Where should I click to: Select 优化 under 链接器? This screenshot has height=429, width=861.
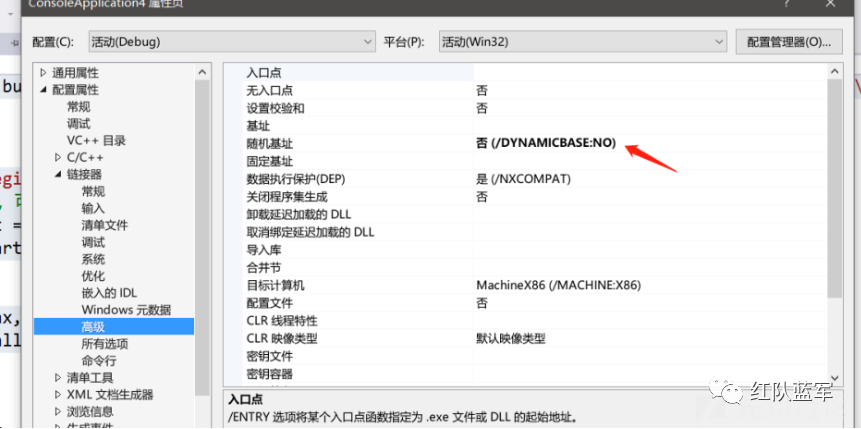[93, 276]
